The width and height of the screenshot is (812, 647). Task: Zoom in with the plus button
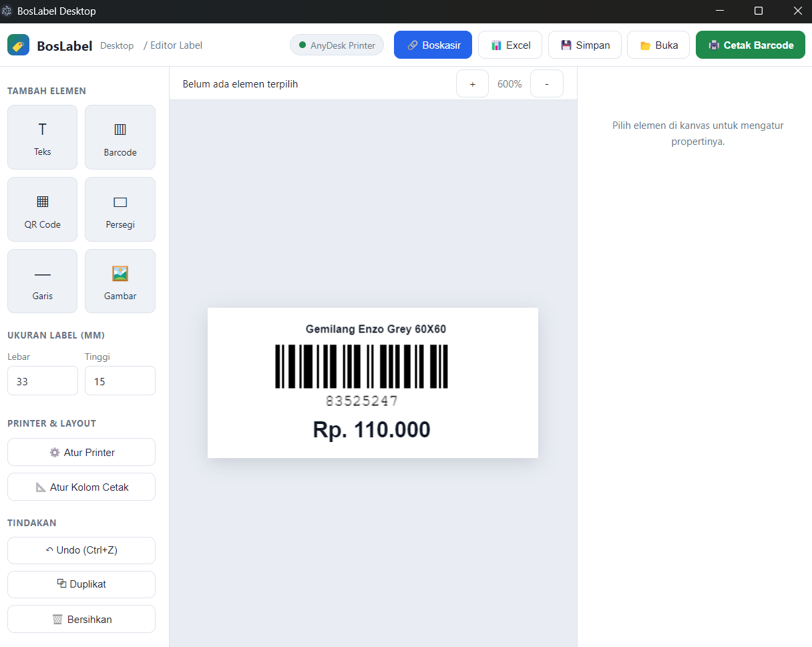pos(473,84)
